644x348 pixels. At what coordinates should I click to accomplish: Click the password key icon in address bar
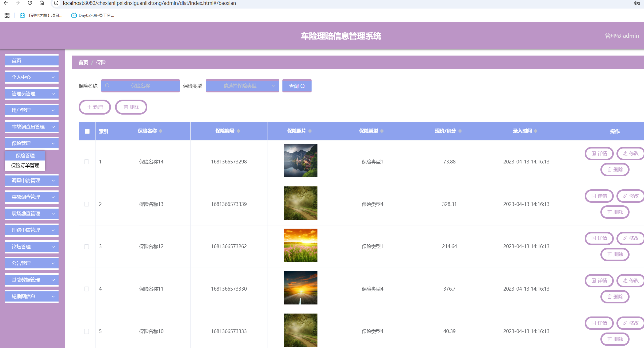pos(637,3)
